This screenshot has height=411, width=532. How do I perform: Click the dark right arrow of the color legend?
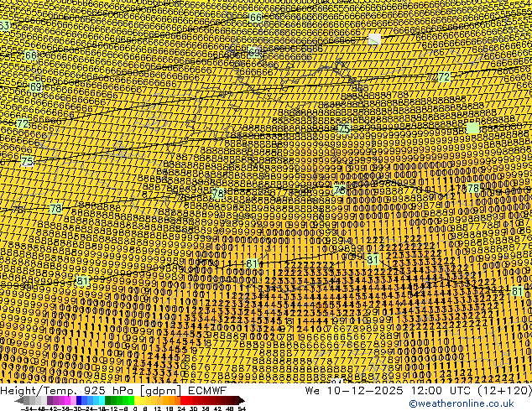(241, 401)
